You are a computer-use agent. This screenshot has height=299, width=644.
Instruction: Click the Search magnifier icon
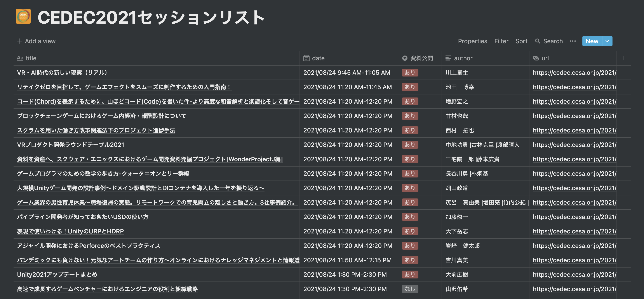pos(538,41)
